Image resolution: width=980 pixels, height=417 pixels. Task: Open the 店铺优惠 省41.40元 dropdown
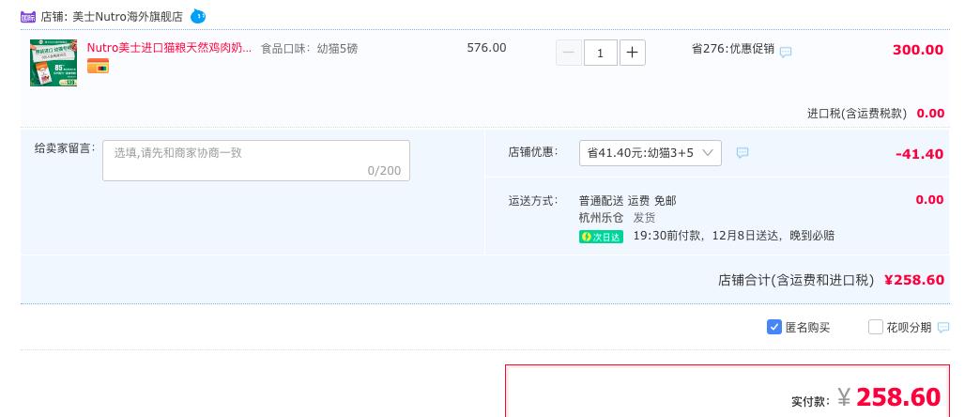coord(650,153)
